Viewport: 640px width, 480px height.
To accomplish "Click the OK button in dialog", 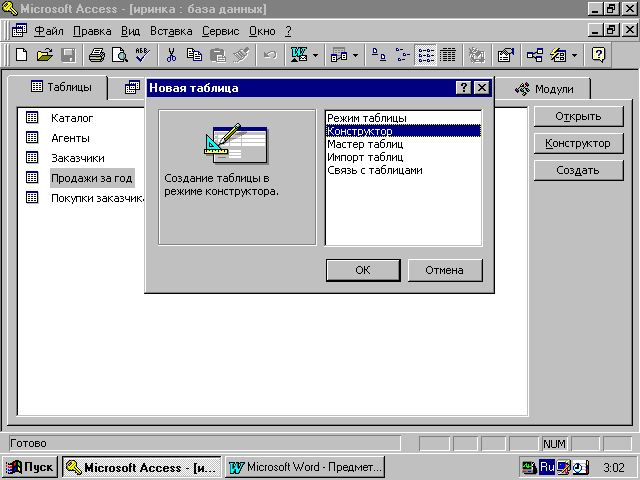I will click(x=363, y=270).
